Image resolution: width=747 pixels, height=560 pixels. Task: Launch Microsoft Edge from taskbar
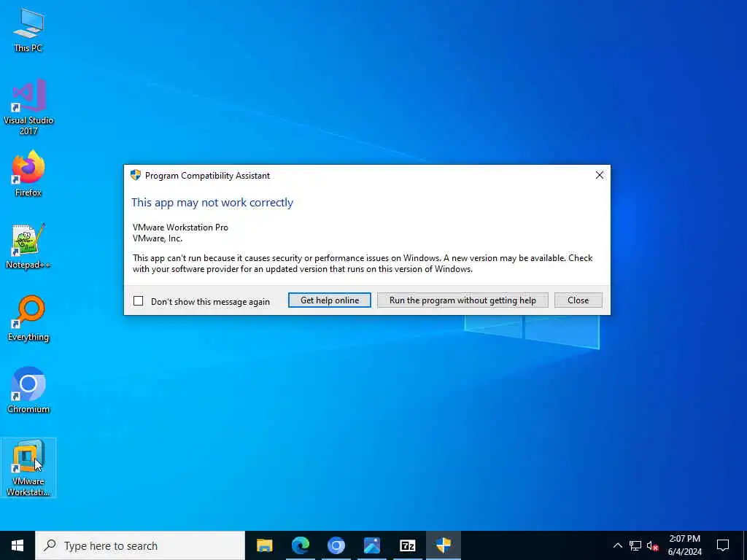[300, 545]
